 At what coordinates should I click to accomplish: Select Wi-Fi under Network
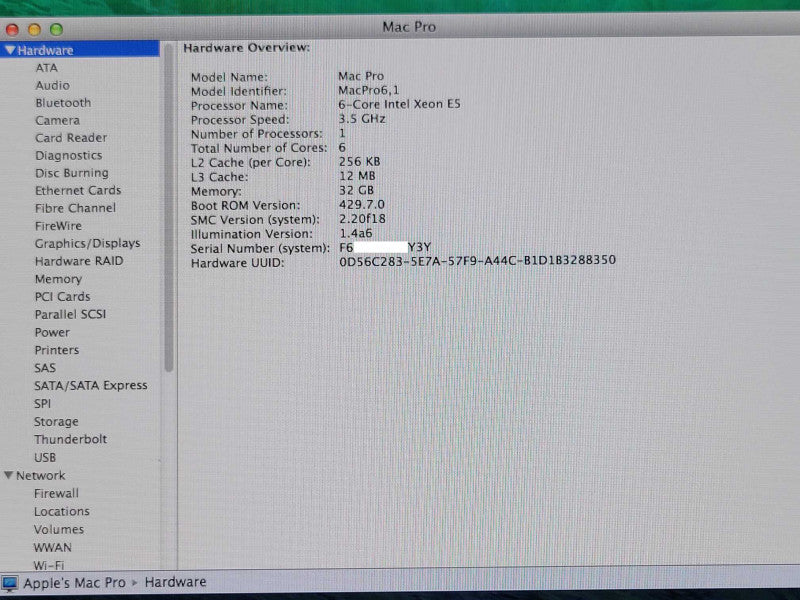[x=48, y=565]
